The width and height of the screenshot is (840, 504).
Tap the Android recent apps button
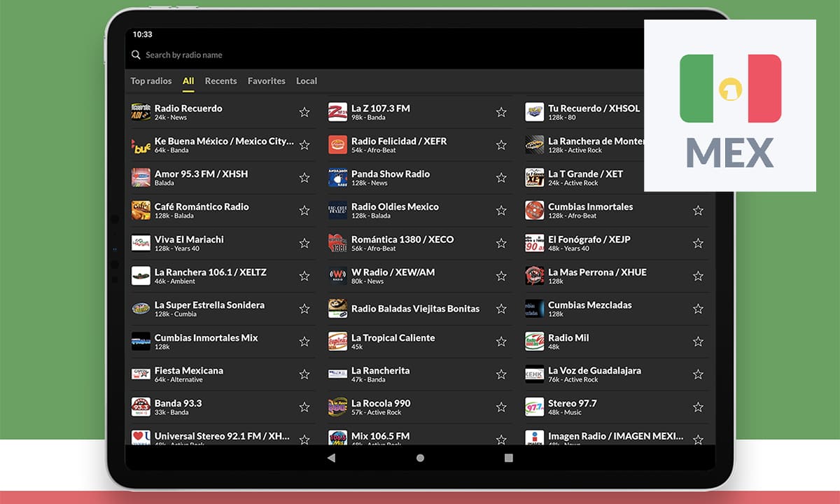tap(509, 458)
